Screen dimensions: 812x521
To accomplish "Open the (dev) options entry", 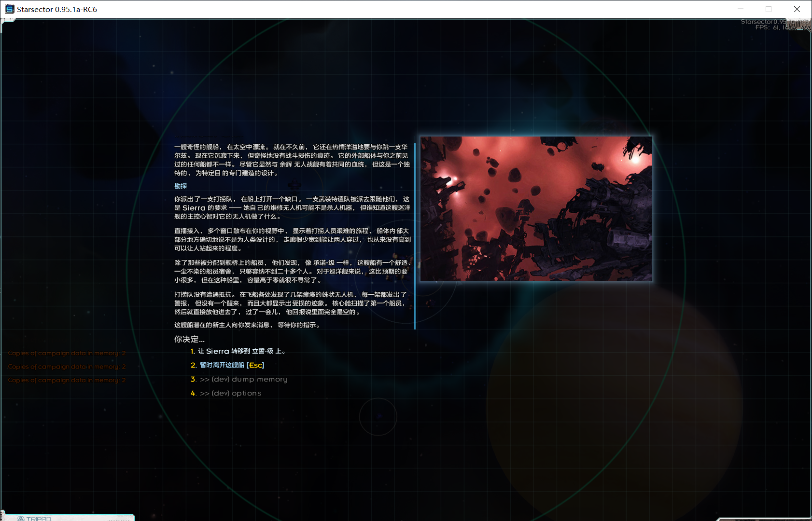I will coord(230,393).
